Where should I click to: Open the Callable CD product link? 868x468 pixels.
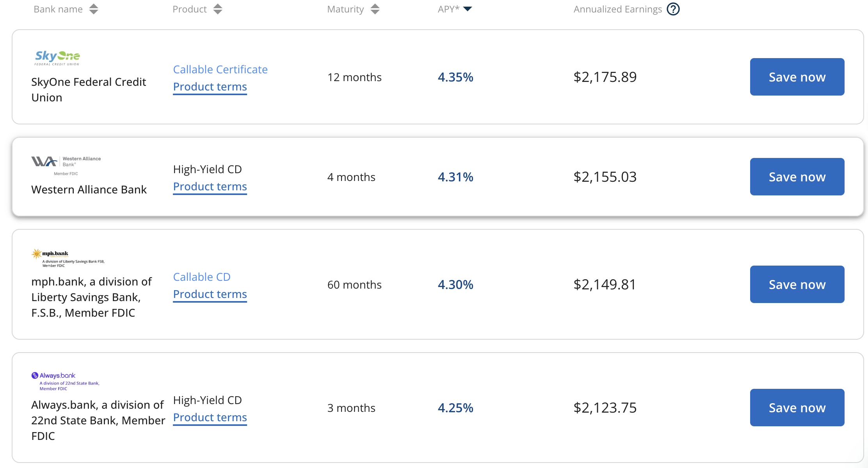click(x=202, y=277)
